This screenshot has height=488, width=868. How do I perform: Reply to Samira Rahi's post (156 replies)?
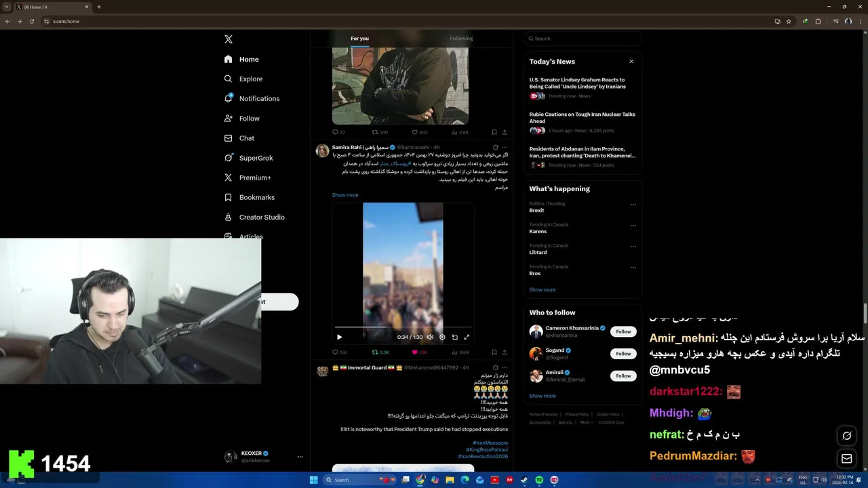[339, 352]
